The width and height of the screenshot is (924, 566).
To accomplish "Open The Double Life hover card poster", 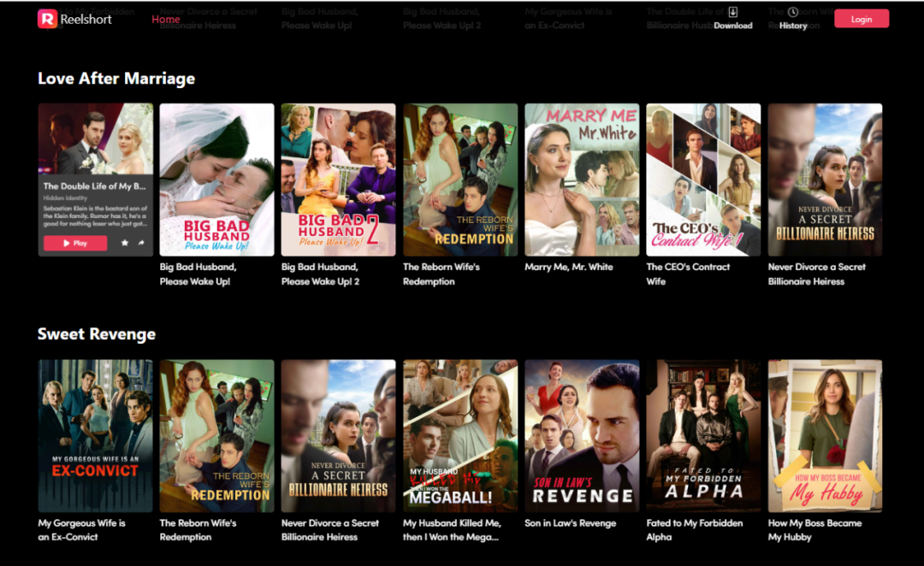I will pos(96,139).
